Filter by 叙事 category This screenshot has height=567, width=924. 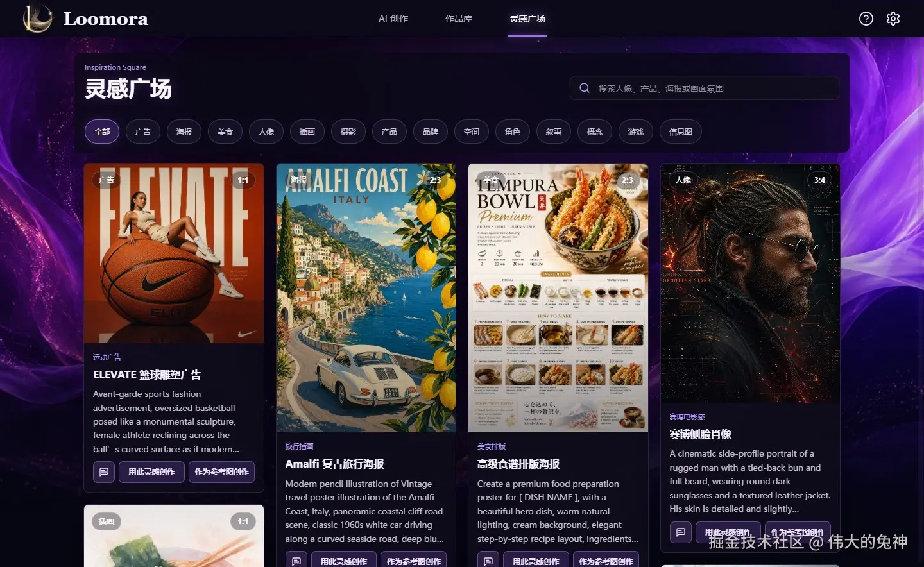[x=554, y=131]
